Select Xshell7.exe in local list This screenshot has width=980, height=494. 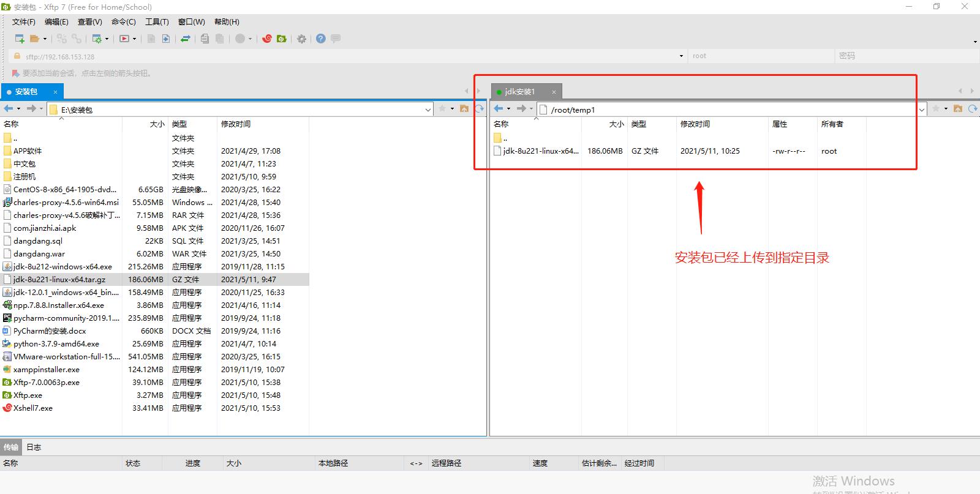154,408
